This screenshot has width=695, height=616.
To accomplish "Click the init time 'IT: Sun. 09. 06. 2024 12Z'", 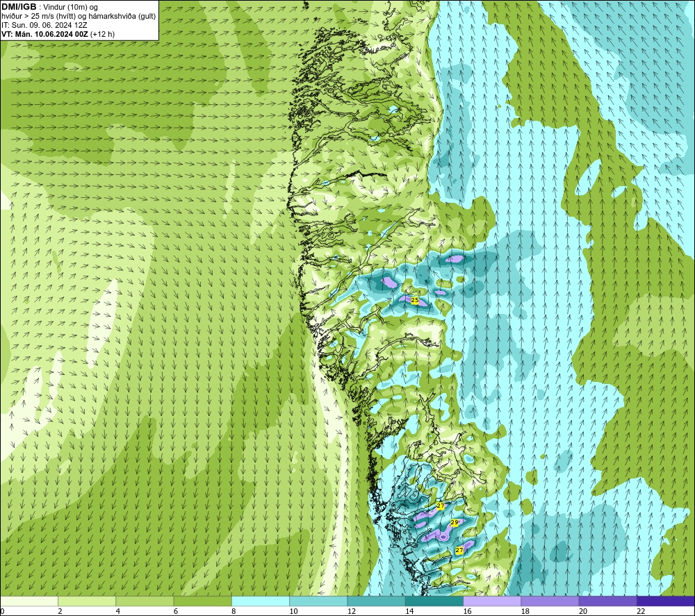I will tap(44, 25).
